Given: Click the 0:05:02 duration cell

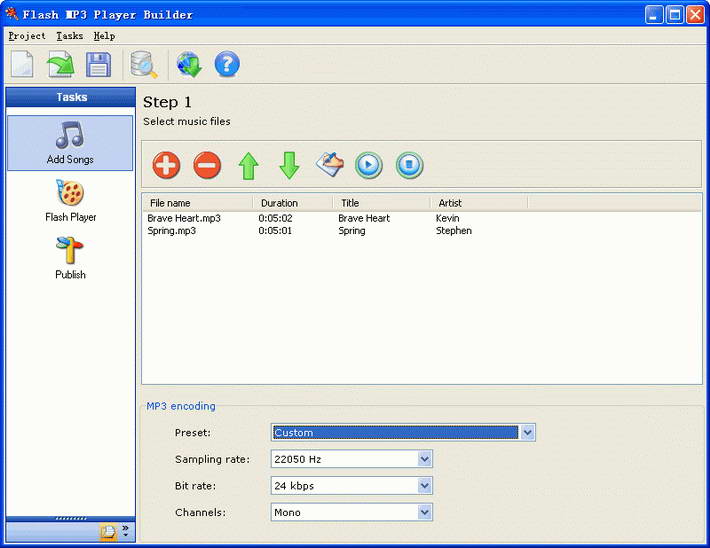Looking at the screenshot, I should tap(275, 218).
